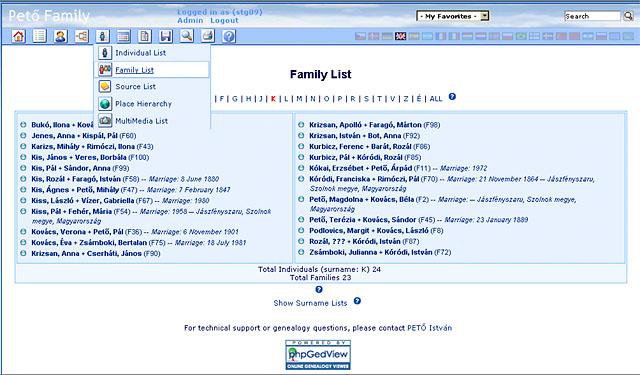The width and height of the screenshot is (640, 375).
Task: Select Individual List from the menu
Action: click(x=140, y=53)
